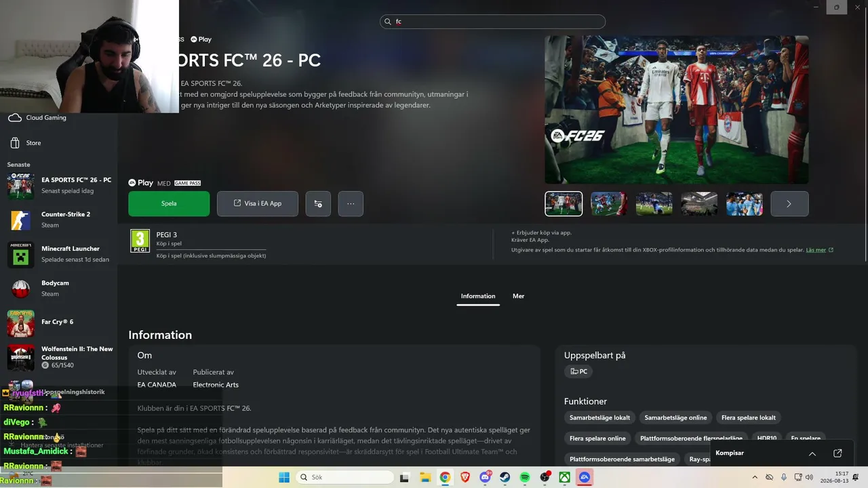Expand the Kompisar panel with the chevron
868x488 pixels.
(x=812, y=453)
